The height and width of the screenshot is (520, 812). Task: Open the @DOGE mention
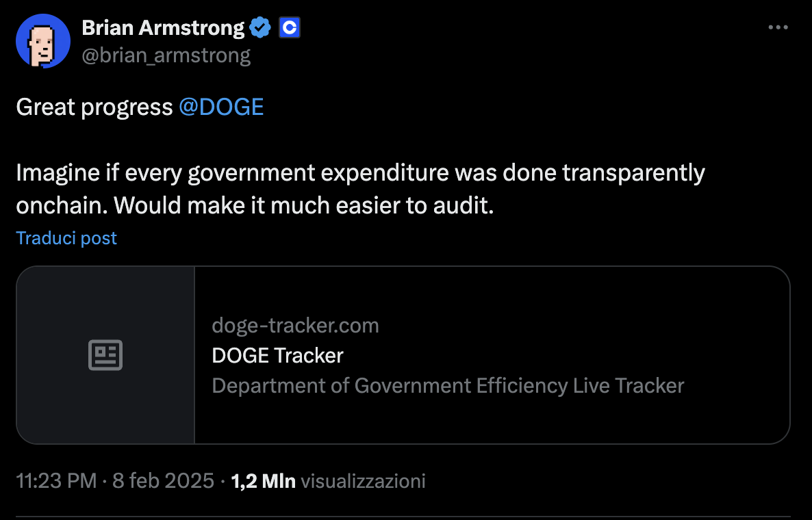[x=220, y=107]
